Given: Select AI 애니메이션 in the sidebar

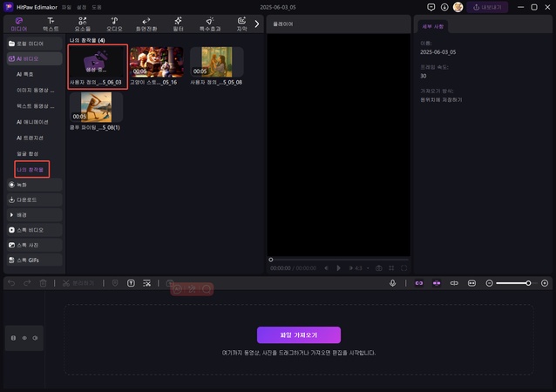Looking at the screenshot, I should (32, 122).
